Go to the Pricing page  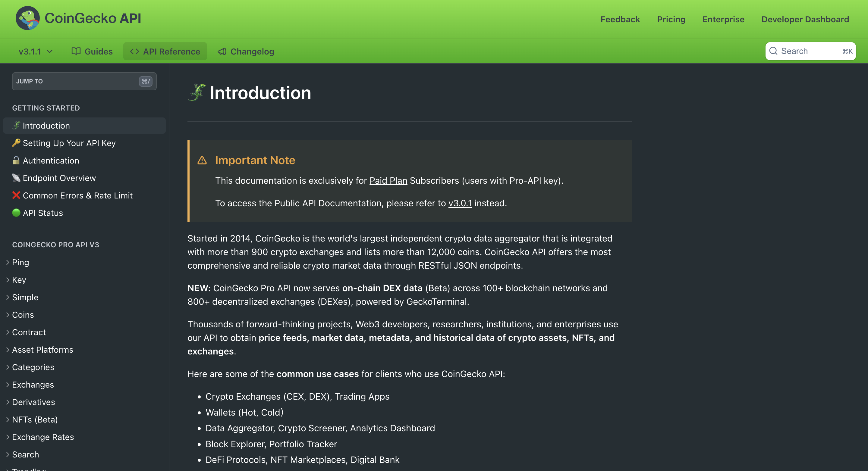pyautogui.click(x=671, y=20)
